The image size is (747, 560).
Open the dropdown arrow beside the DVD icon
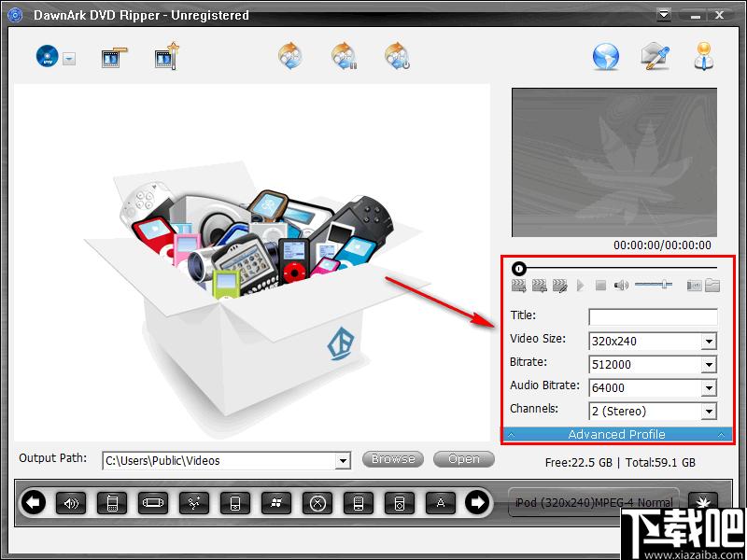pyautogui.click(x=70, y=59)
